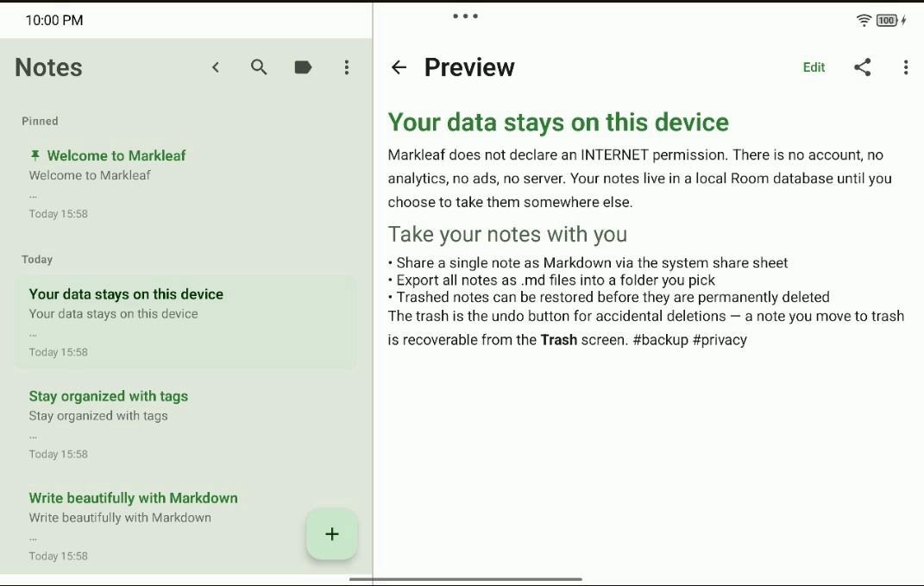Collapse the Notes list pane with the chevron

[x=216, y=67]
